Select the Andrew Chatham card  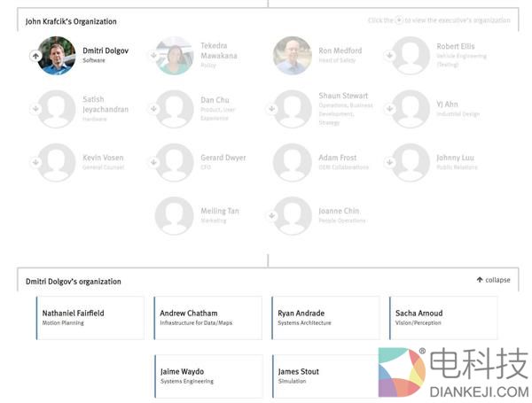pyautogui.click(x=207, y=318)
